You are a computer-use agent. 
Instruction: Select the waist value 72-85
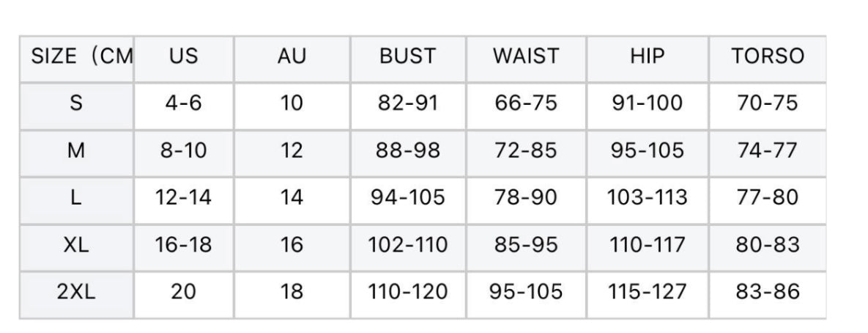point(525,150)
